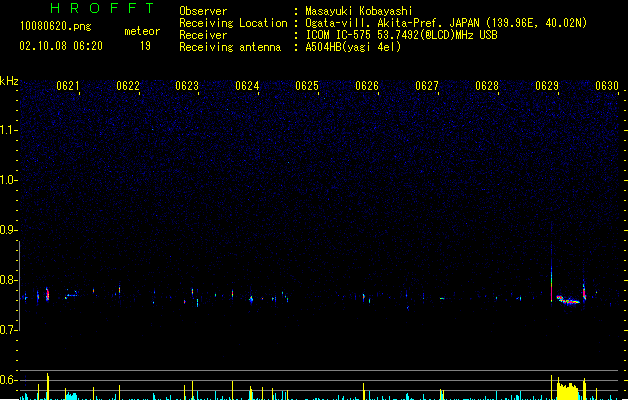Click the 1.1 kHz axis label

coord(8,130)
